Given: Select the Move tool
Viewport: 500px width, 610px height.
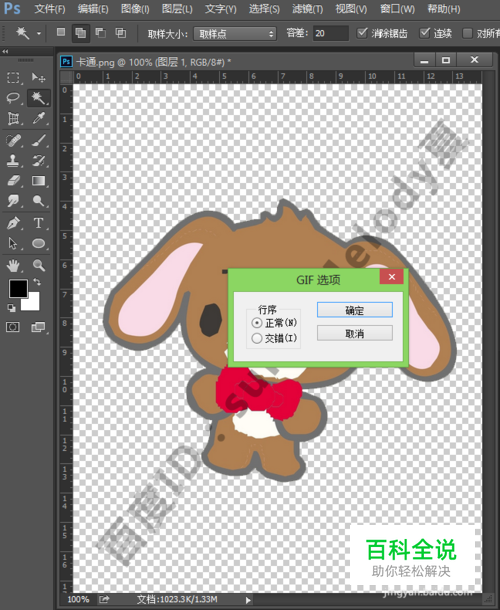Looking at the screenshot, I should 38,77.
